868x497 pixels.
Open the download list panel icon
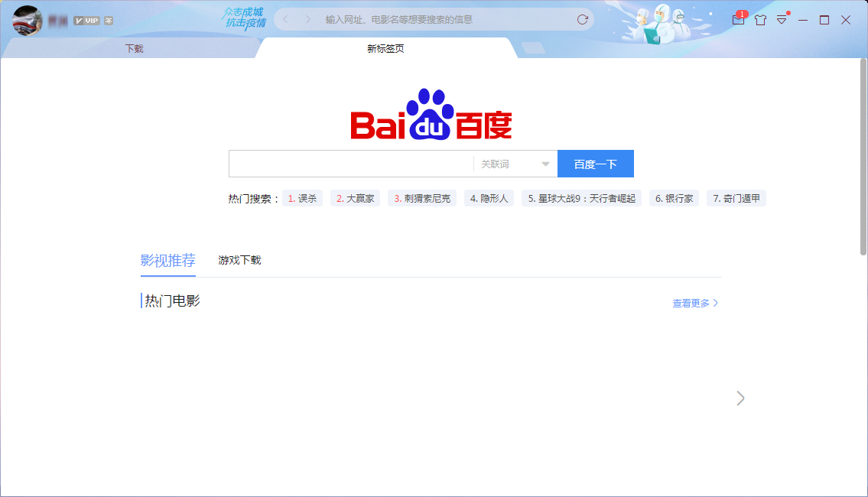781,20
